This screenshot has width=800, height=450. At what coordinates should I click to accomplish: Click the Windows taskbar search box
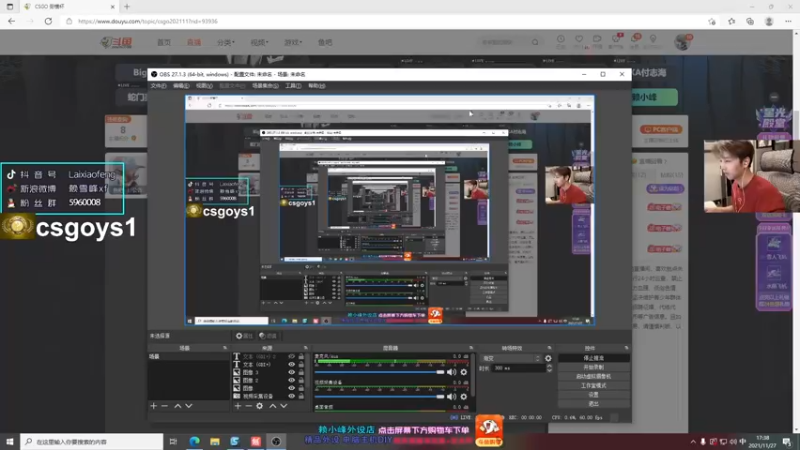[x=92, y=441]
